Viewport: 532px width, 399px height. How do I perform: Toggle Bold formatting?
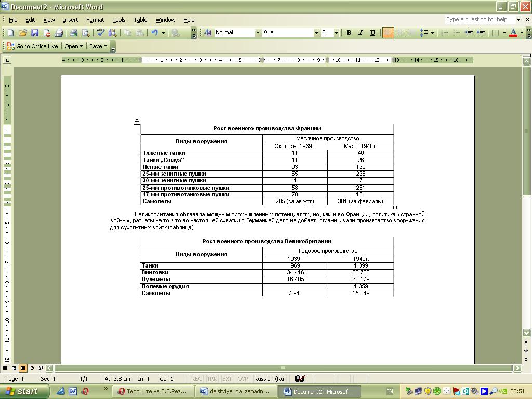(349, 33)
